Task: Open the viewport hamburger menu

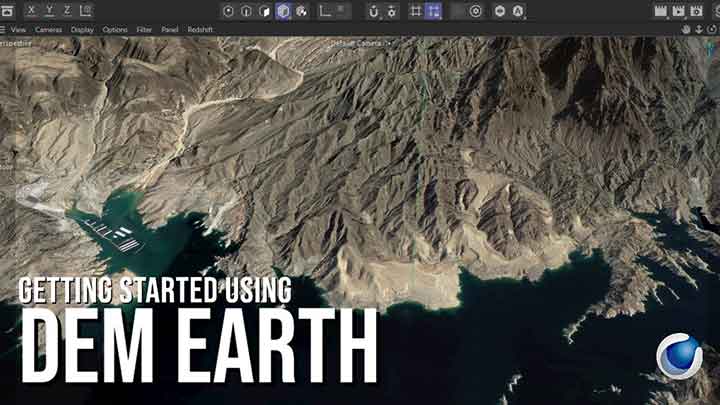Action: [x=3, y=29]
